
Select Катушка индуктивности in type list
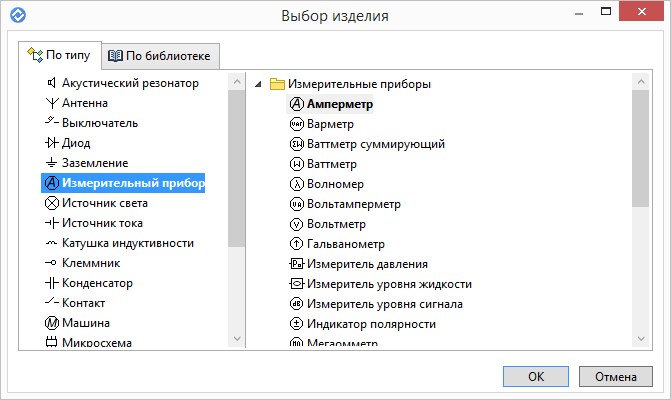coord(119,243)
